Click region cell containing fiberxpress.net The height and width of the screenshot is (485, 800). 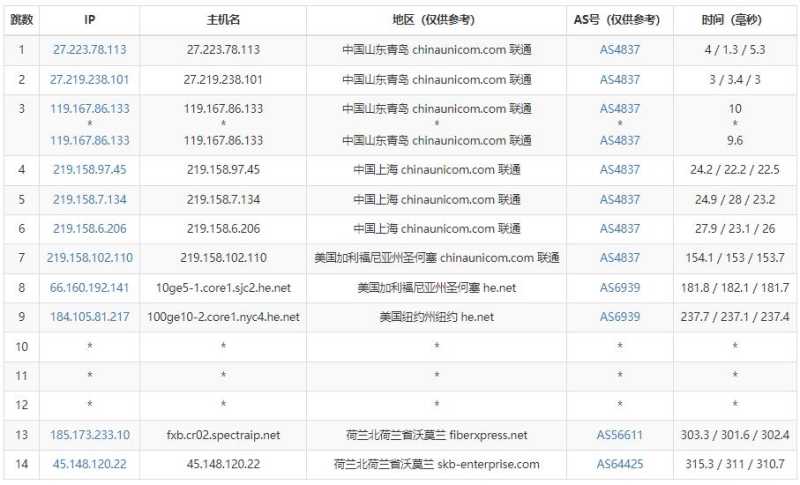(436, 435)
